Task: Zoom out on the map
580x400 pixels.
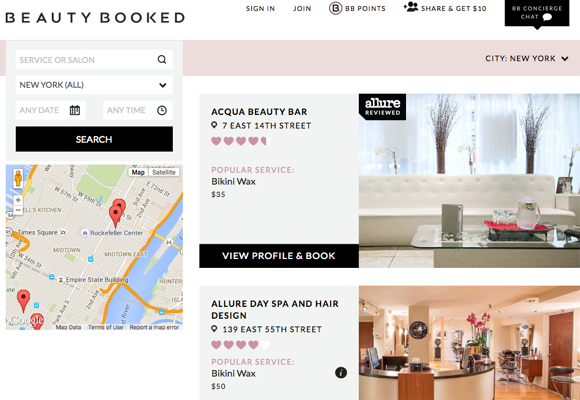Action: coord(18,210)
